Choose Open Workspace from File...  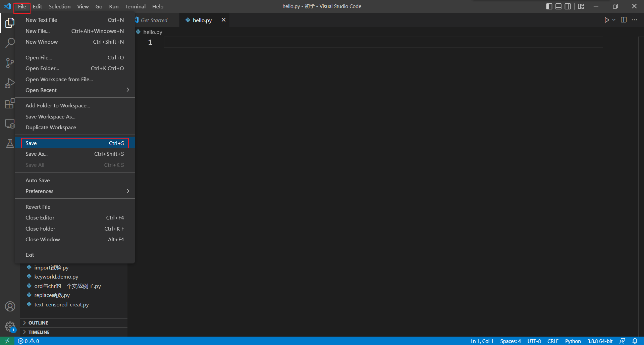75,79
